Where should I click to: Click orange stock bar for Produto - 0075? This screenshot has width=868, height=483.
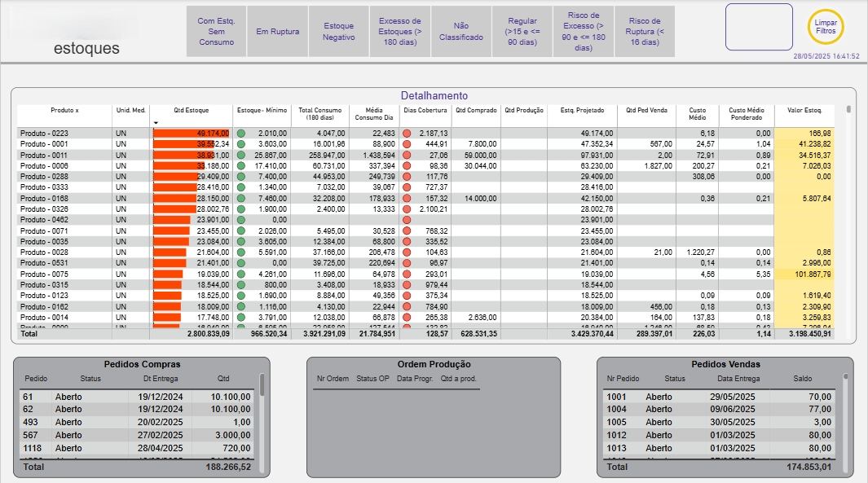(x=168, y=274)
